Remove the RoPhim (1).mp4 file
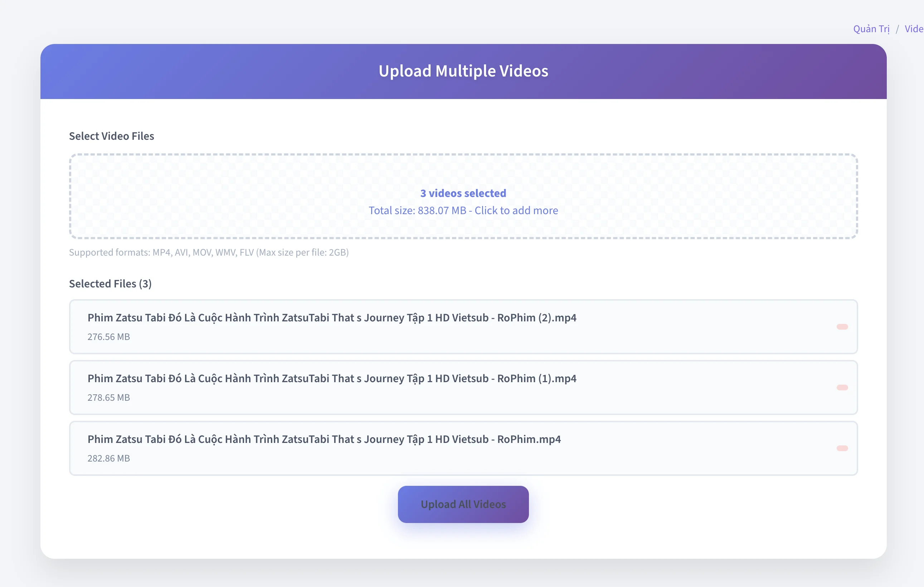Image resolution: width=924 pixels, height=587 pixels. (842, 387)
